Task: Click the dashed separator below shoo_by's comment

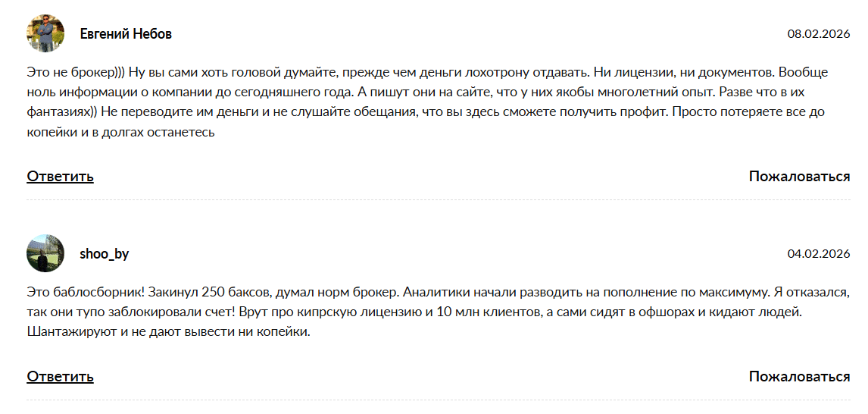Action: (x=439, y=400)
